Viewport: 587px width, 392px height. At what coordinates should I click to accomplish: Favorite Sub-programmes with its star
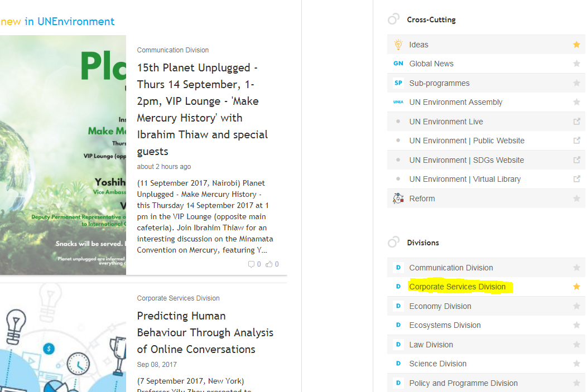(x=576, y=83)
